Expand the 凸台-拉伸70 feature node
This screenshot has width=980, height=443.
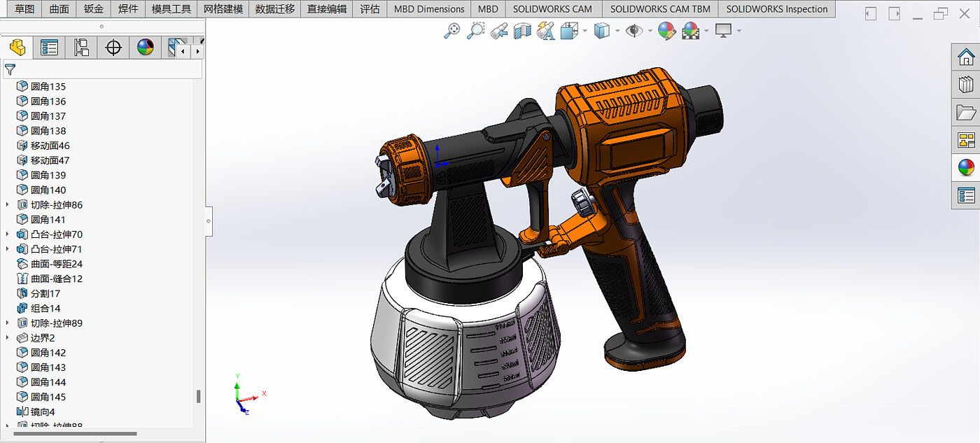(x=8, y=234)
